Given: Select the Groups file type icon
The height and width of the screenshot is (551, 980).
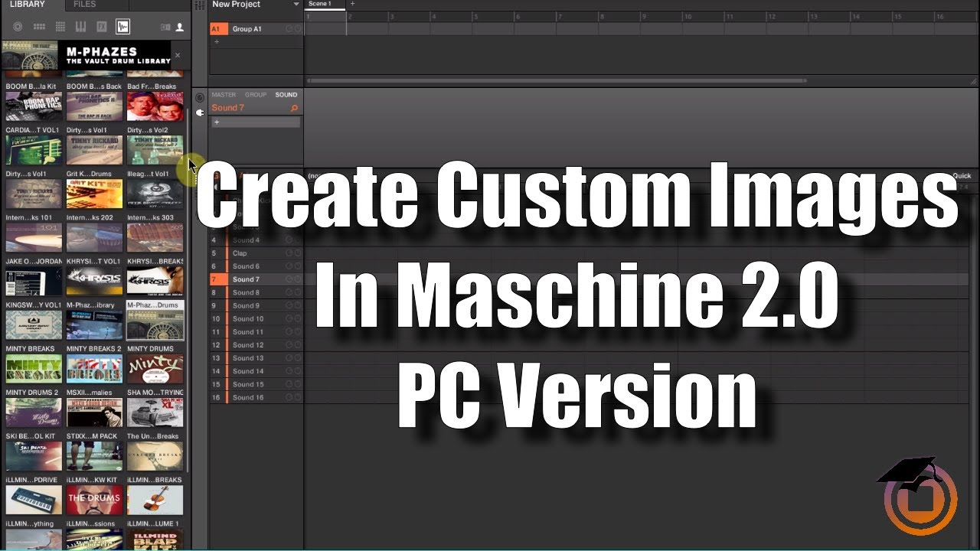Looking at the screenshot, I should (x=39, y=27).
